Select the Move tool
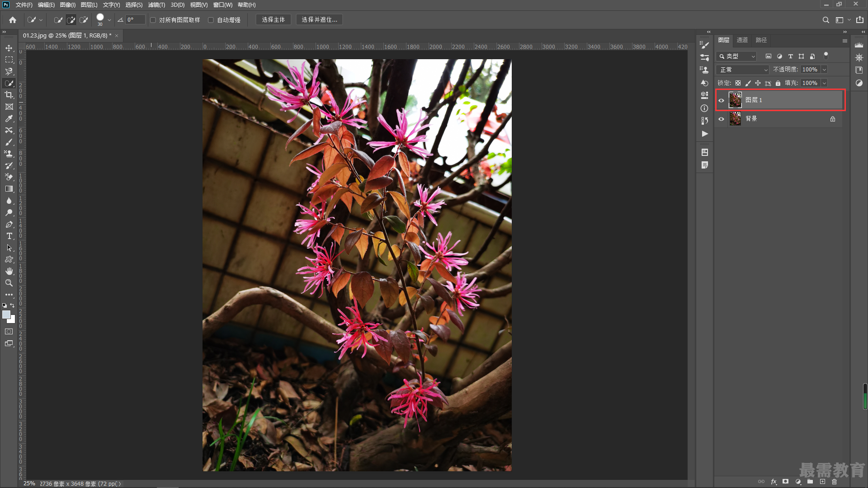Image resolution: width=868 pixels, height=488 pixels. point(9,48)
